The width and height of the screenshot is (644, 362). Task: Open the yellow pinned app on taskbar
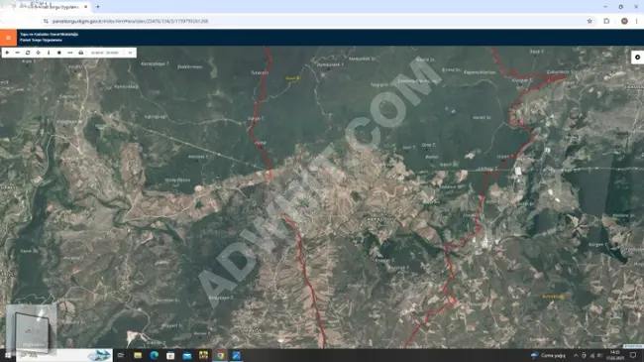[203, 355]
